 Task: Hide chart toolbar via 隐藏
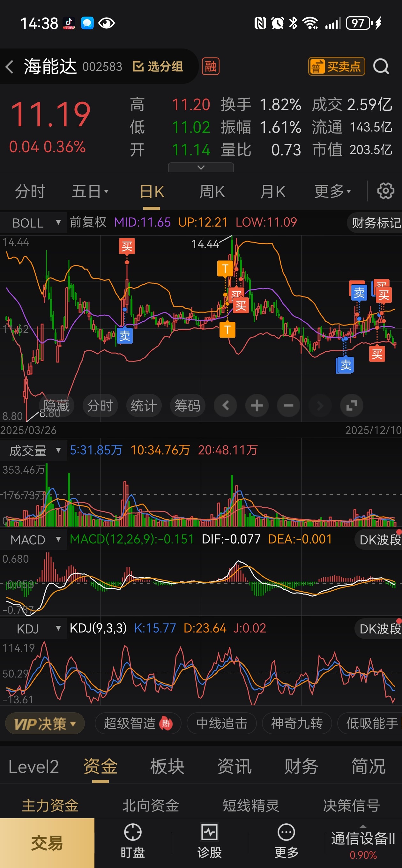56,405
